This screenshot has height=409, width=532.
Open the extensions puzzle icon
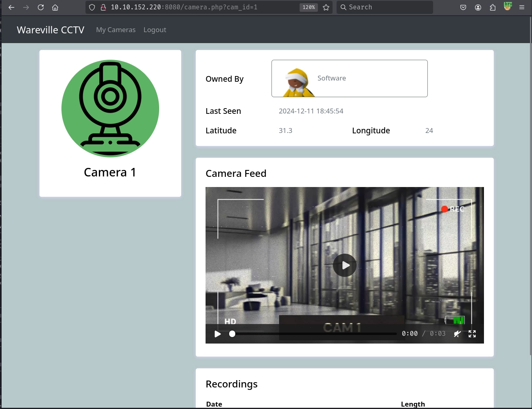[493, 7]
